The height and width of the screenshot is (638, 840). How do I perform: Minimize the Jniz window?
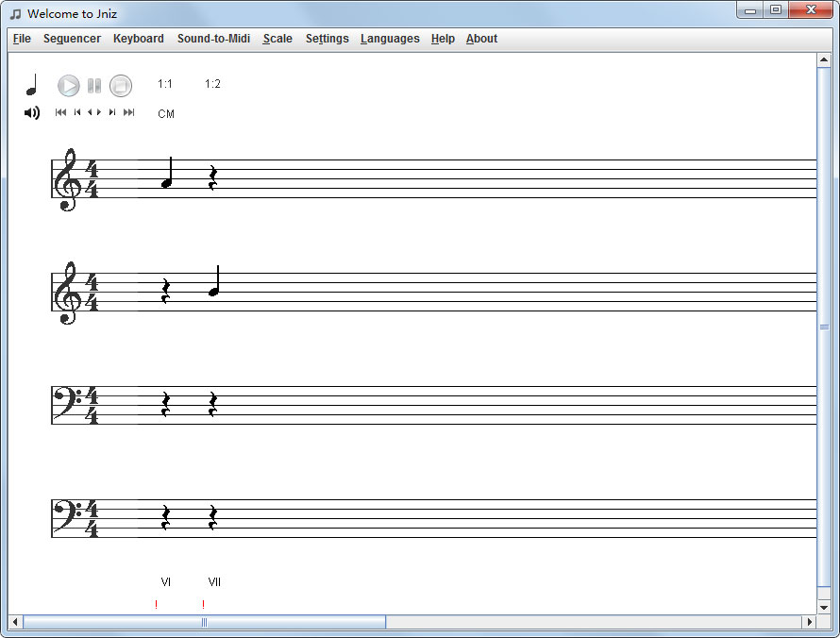[750, 10]
